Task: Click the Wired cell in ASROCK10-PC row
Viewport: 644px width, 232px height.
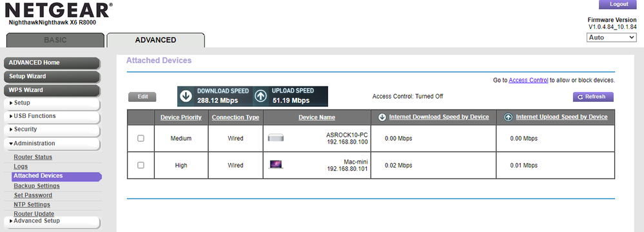Action: 235,139
